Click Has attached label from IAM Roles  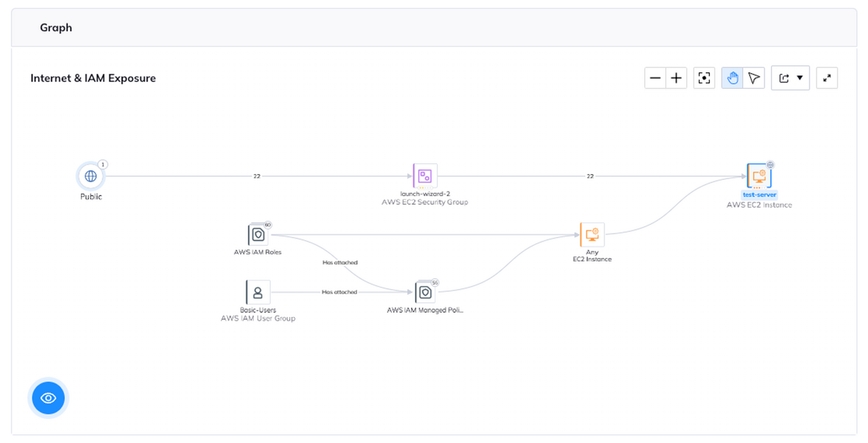(x=340, y=262)
